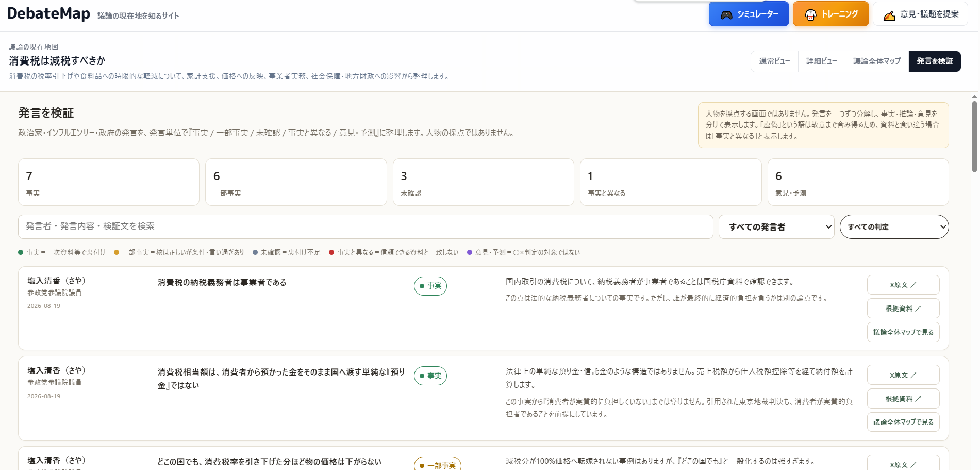Image resolution: width=980 pixels, height=470 pixels.
Task: Click green 事実 legend dot
Action: (x=21, y=252)
